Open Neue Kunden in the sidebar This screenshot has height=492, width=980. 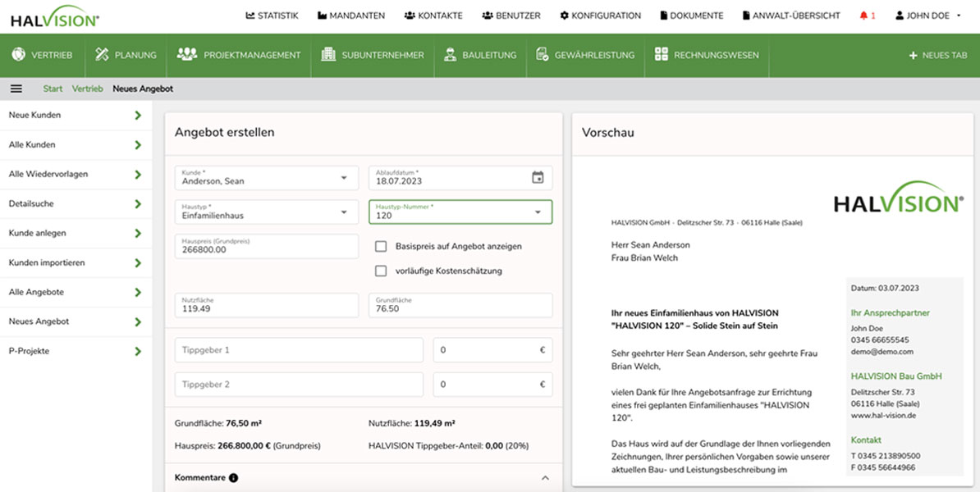[x=76, y=116]
